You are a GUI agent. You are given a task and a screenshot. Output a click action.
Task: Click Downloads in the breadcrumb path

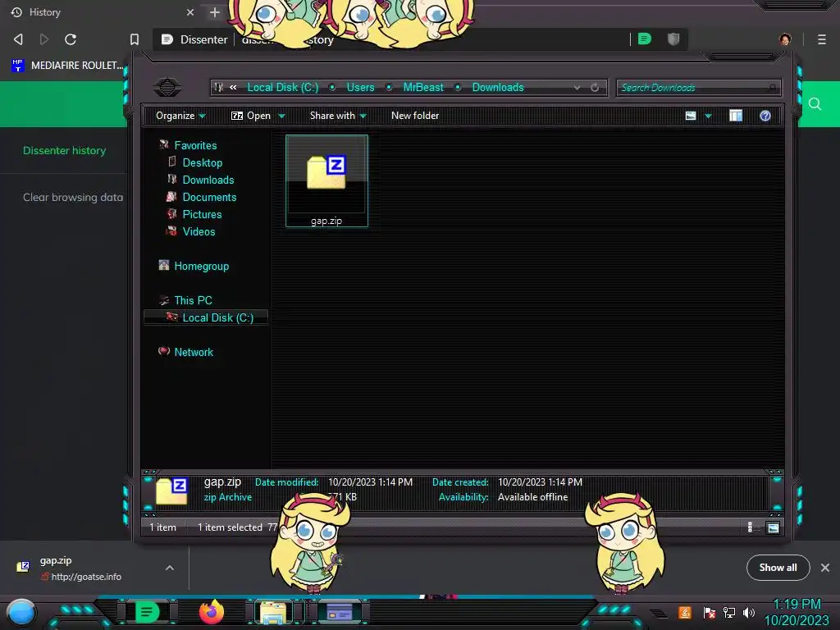[x=498, y=87]
